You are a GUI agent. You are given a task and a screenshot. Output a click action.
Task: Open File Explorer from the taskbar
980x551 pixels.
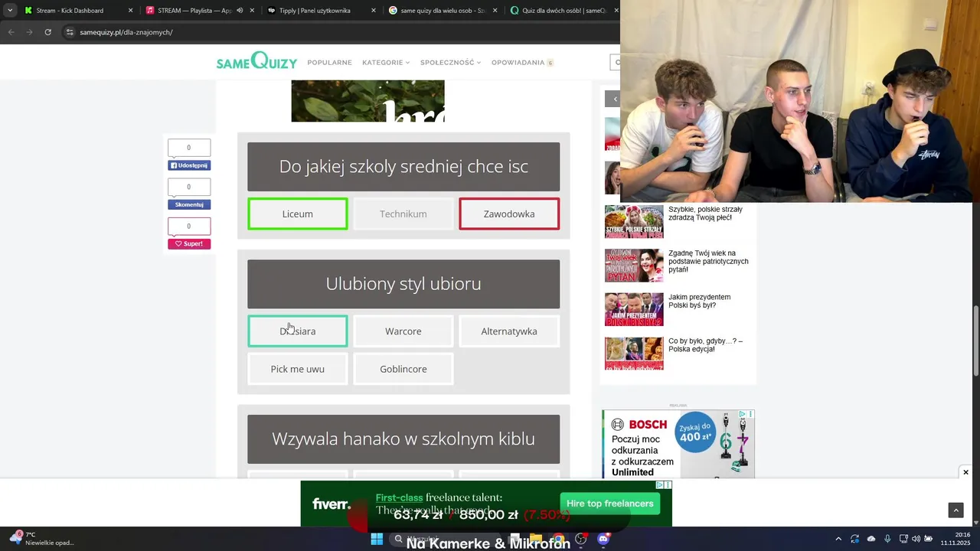[x=536, y=539]
